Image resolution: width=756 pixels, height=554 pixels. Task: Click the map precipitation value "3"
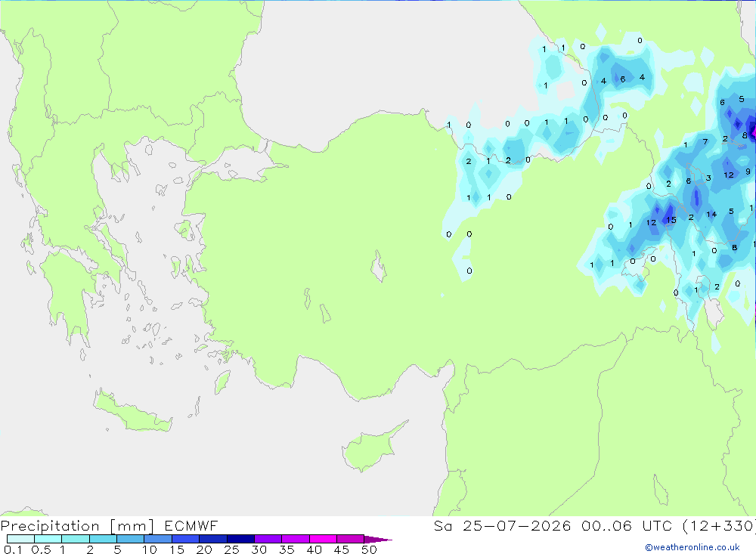click(x=708, y=178)
